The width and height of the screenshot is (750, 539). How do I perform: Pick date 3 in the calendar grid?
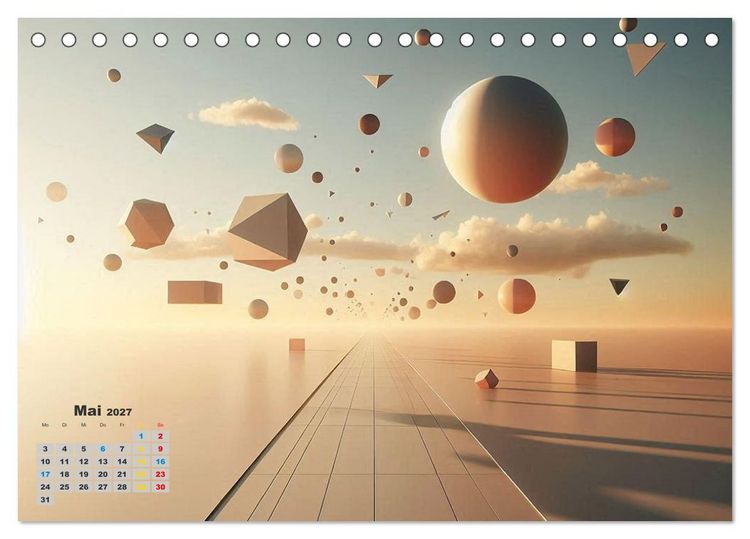[45, 449]
